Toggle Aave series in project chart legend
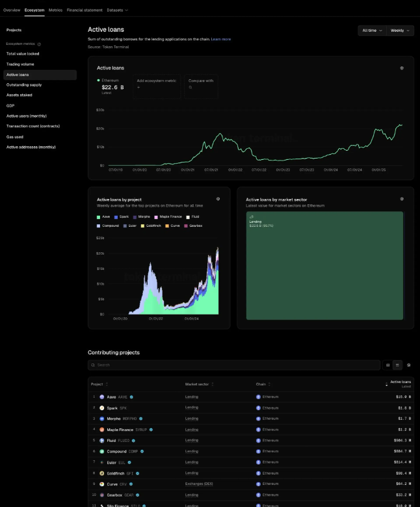 [103, 217]
